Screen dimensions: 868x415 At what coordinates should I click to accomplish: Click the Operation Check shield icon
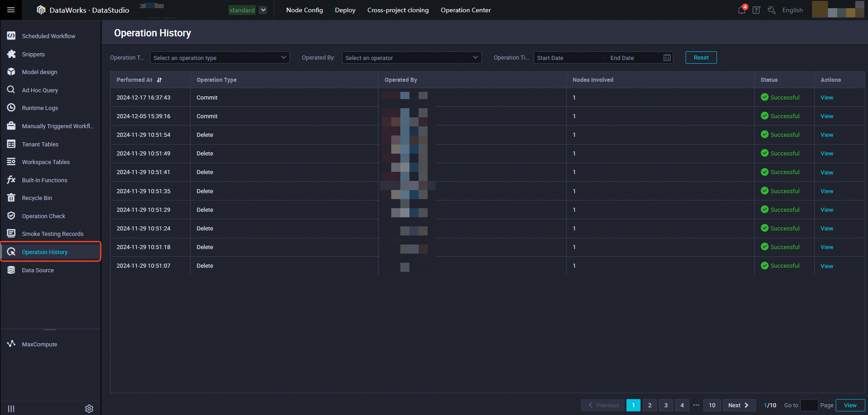click(x=11, y=216)
